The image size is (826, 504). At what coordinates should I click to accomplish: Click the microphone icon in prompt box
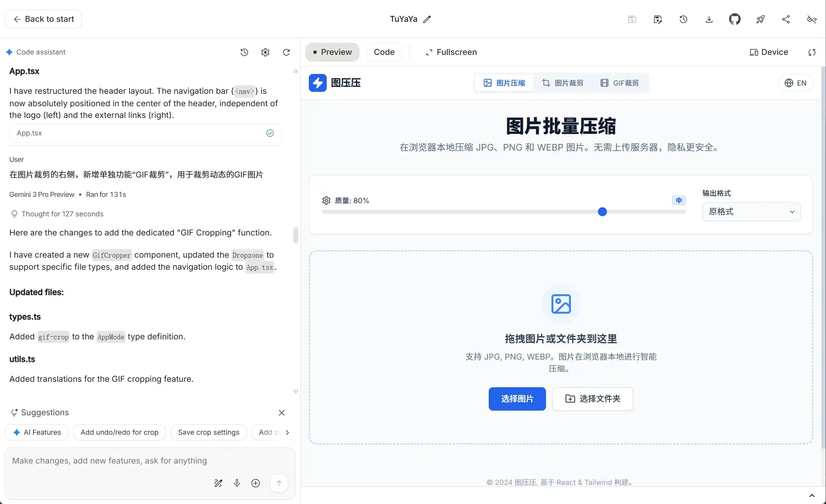tap(237, 483)
